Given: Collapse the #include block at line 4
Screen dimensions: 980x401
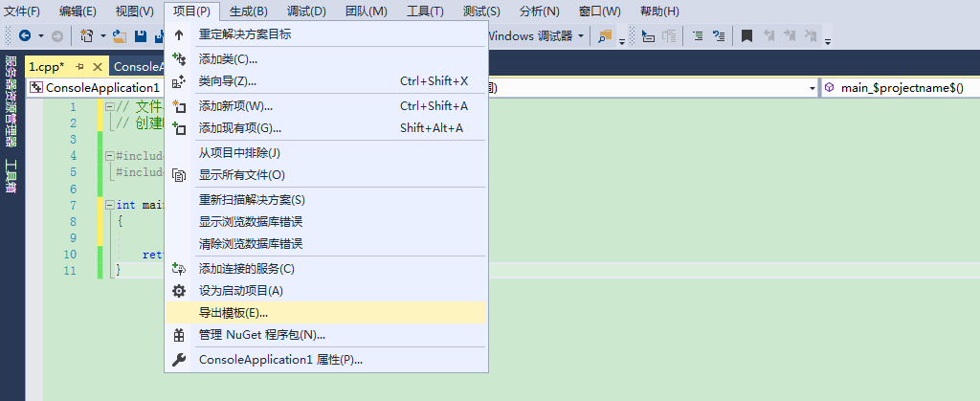Looking at the screenshot, I should coord(109,156).
